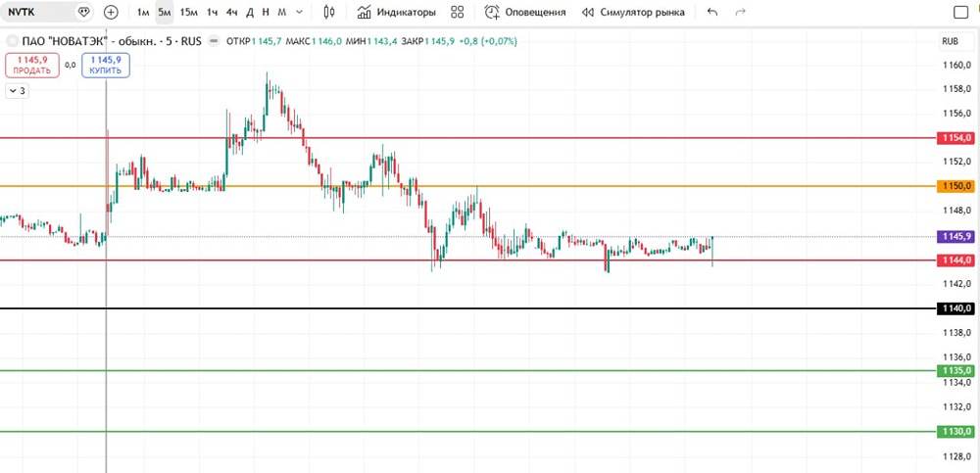The image size is (980, 473).
Task: Select the 1140,0 black price level label
Action: coord(955,308)
